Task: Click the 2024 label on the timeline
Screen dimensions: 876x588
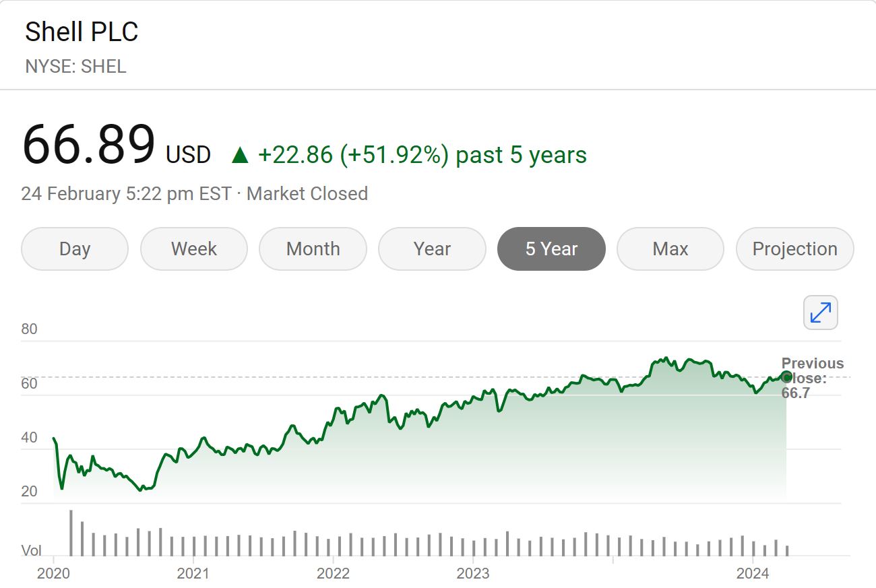Action: click(753, 573)
